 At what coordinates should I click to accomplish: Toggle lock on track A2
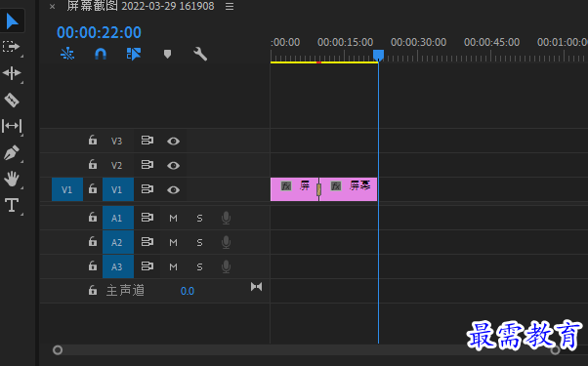coord(93,242)
